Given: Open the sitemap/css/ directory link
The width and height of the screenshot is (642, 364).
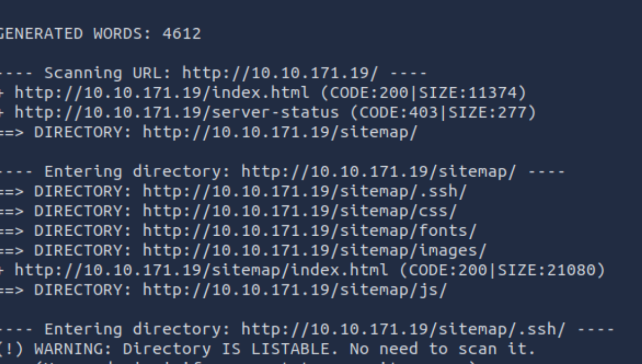Looking at the screenshot, I should click(300, 211).
